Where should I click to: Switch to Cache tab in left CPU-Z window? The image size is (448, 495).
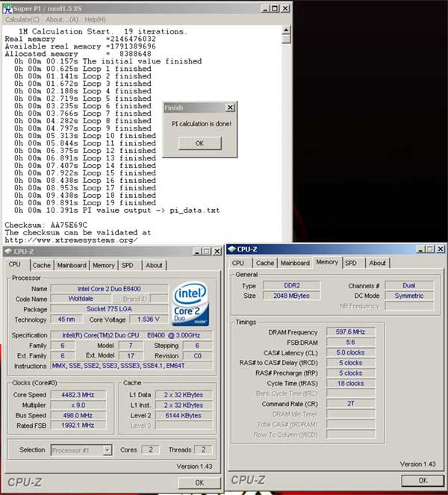pos(42,266)
